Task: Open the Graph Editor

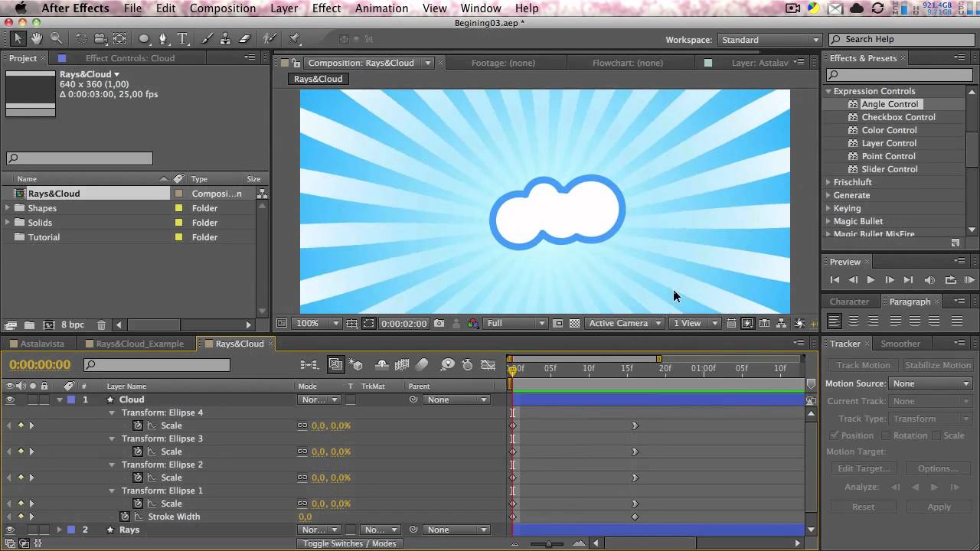Action: pos(488,365)
